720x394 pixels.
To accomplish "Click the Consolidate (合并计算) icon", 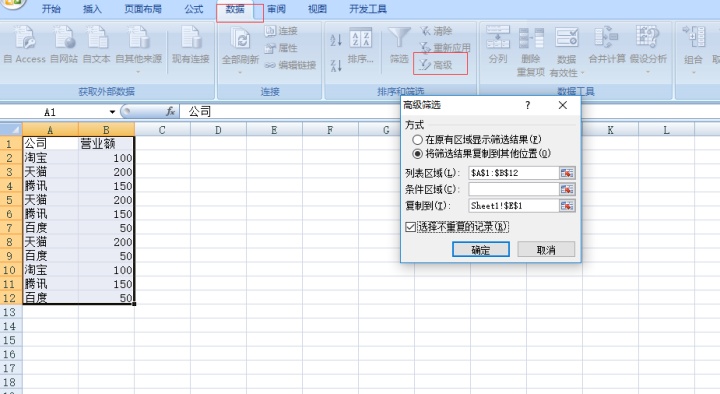I will pos(607,45).
